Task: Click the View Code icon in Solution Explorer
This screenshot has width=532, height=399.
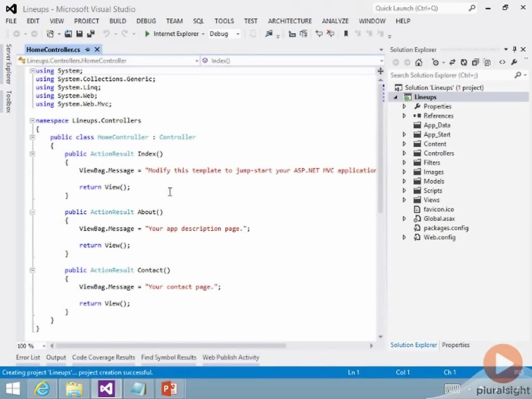Action: pos(502,62)
